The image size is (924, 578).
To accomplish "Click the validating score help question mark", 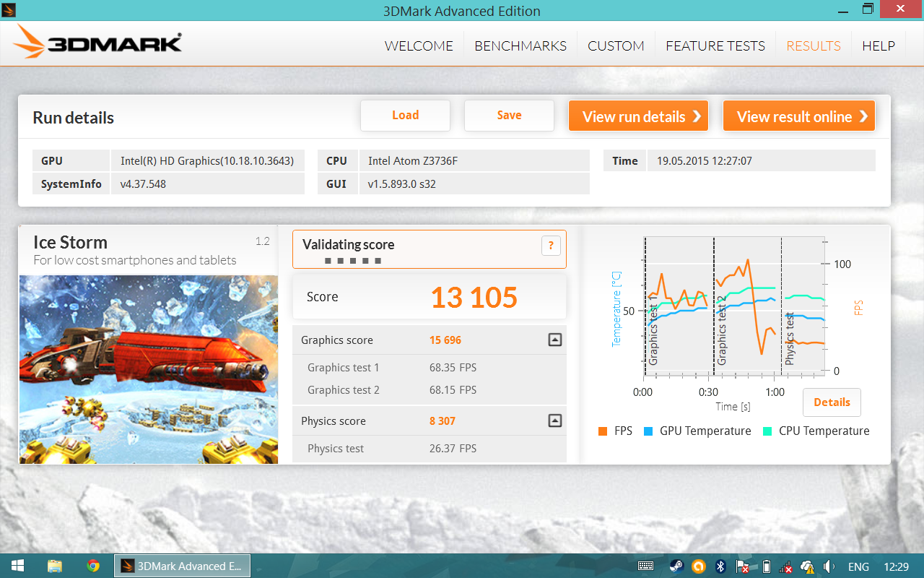I will pos(551,246).
